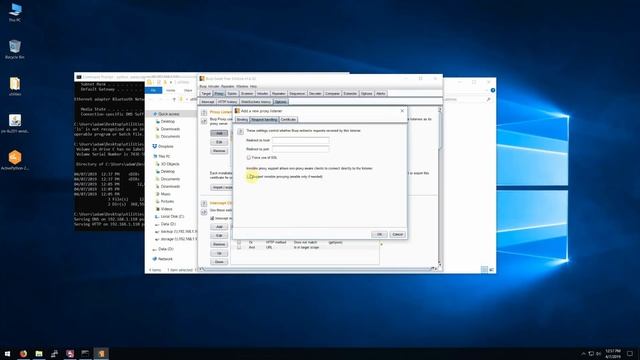Open the Burp menu
This screenshot has width=640, height=360.
pyautogui.click(x=203, y=87)
